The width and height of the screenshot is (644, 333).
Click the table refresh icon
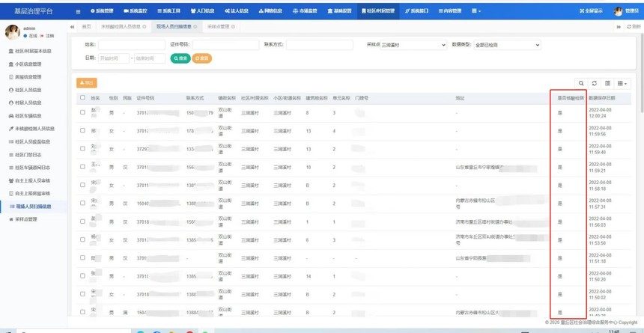click(x=595, y=83)
